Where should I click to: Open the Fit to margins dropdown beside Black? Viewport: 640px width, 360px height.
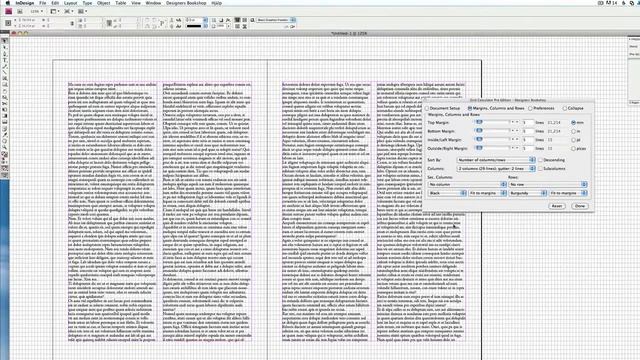(487, 193)
